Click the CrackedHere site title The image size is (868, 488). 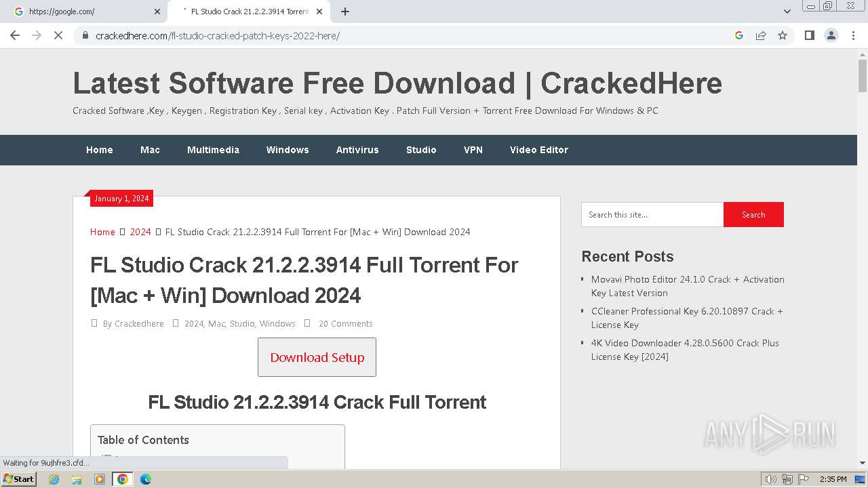click(397, 83)
